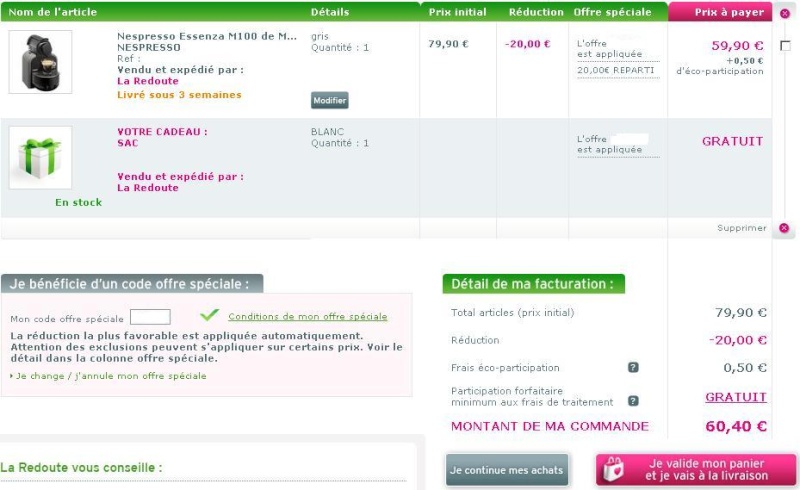Click the 'Prix à payer' column header

pyautogui.click(x=729, y=12)
